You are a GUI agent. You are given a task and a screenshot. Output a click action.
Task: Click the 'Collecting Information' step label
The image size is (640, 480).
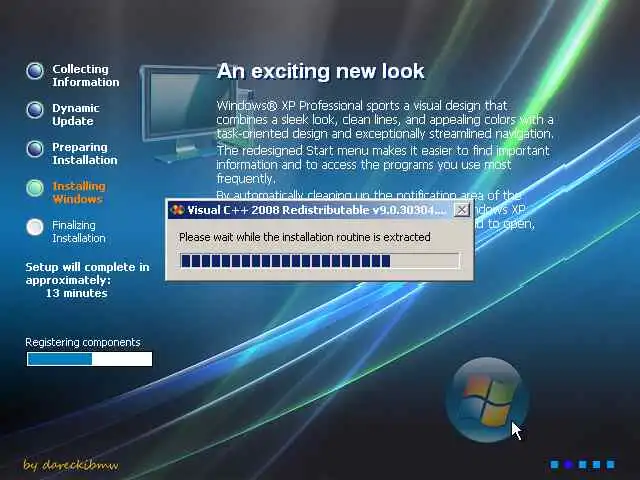click(86, 76)
